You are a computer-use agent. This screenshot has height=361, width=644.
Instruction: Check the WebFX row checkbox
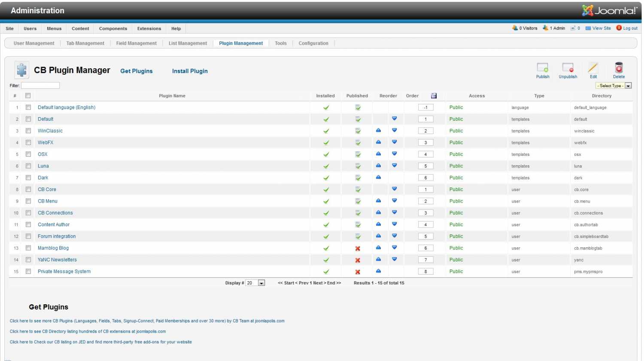pos(28,143)
